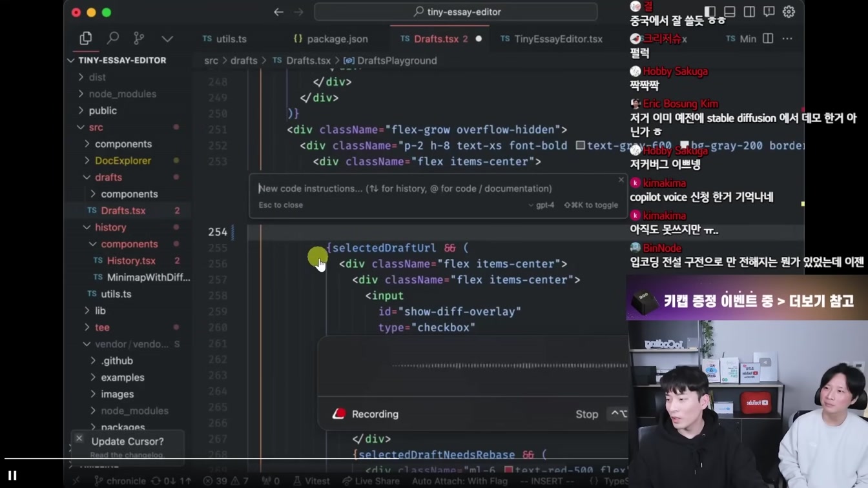Dismiss the Update Cursor notification
This screenshot has height=488, width=868.
click(79, 439)
